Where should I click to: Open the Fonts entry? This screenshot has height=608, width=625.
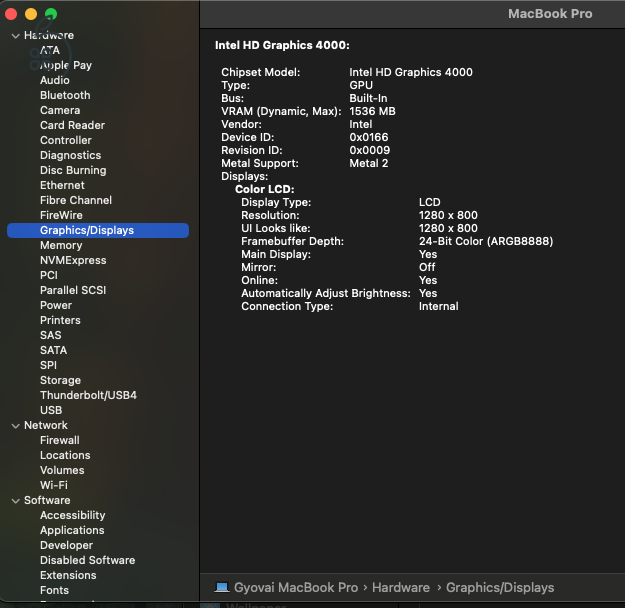pyautogui.click(x=54, y=590)
